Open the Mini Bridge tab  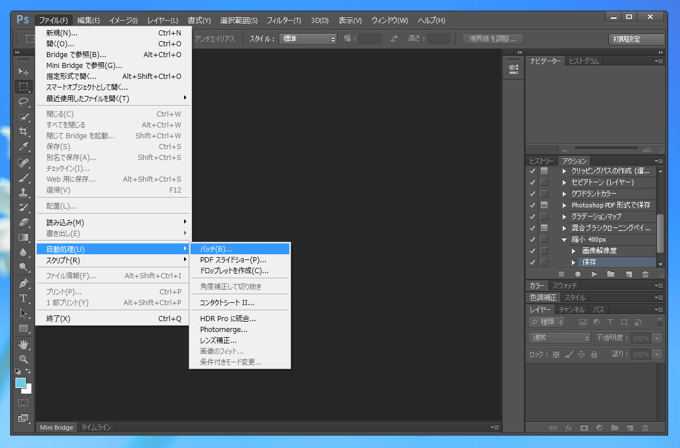tap(56, 427)
